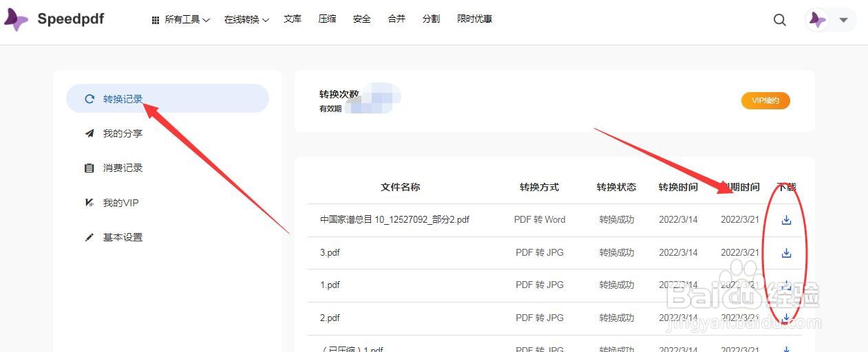The height and width of the screenshot is (352, 868).
Task: Open the 分割 menu item
Action: 431,19
